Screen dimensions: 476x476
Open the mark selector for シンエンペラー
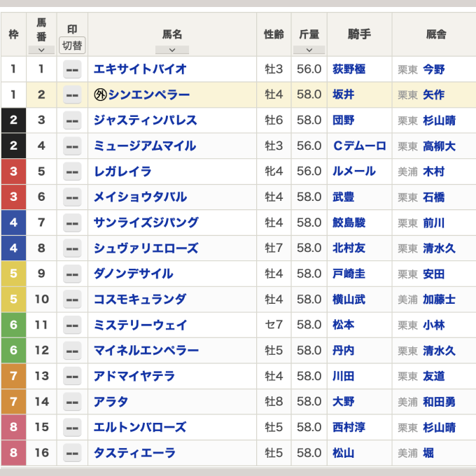(x=71, y=95)
